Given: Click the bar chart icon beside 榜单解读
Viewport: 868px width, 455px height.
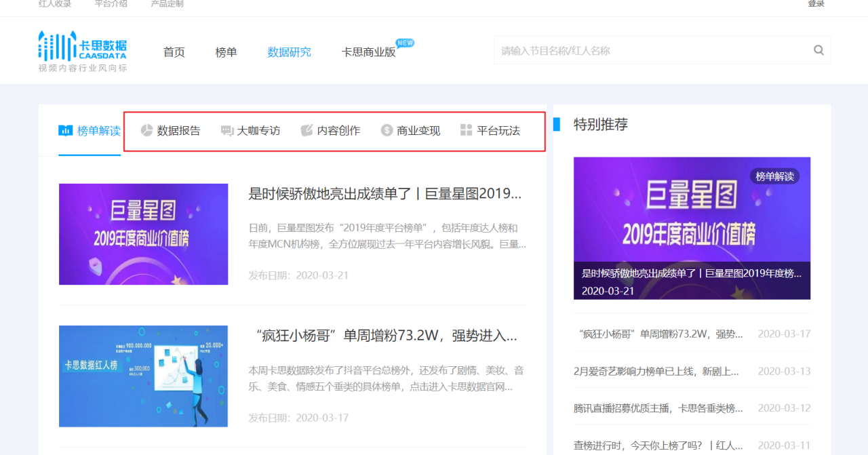Looking at the screenshot, I should click(65, 131).
